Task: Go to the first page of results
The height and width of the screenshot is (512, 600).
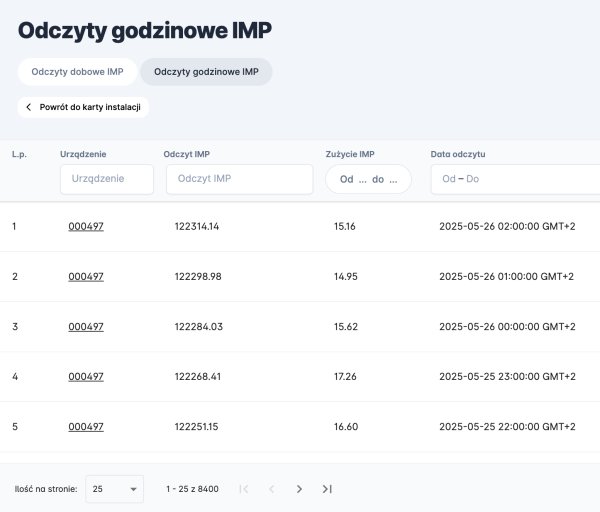Action: coord(243,489)
